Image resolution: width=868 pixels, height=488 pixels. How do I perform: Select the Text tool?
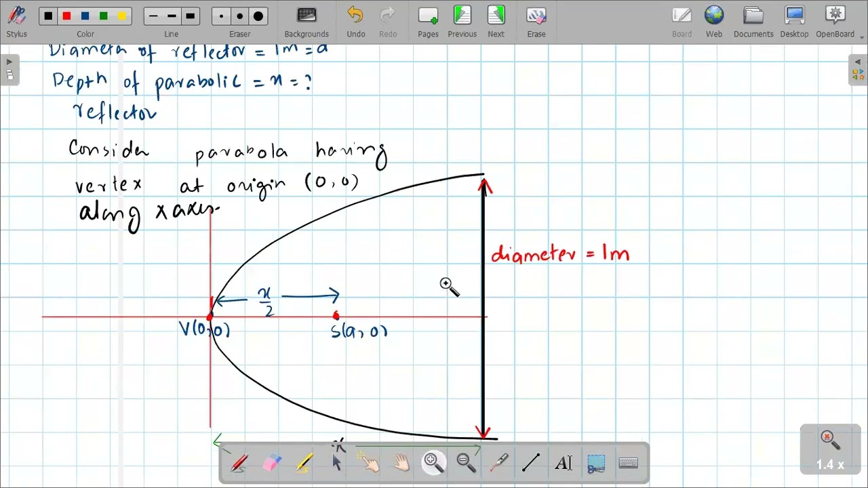(564, 463)
